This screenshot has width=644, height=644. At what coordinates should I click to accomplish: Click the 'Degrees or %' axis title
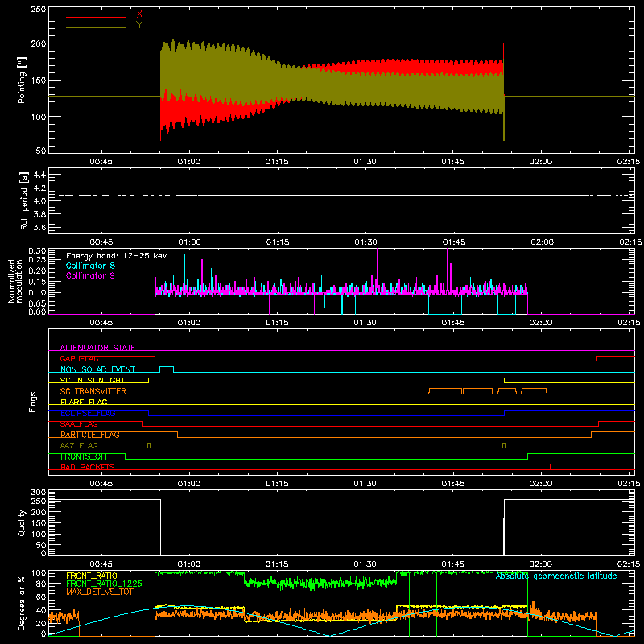click(21, 603)
